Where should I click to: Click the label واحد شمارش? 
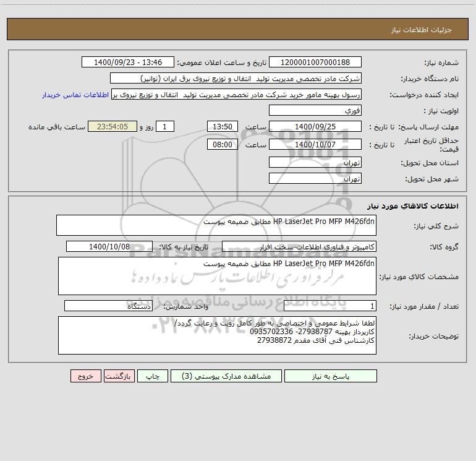pyautogui.click(x=186, y=307)
